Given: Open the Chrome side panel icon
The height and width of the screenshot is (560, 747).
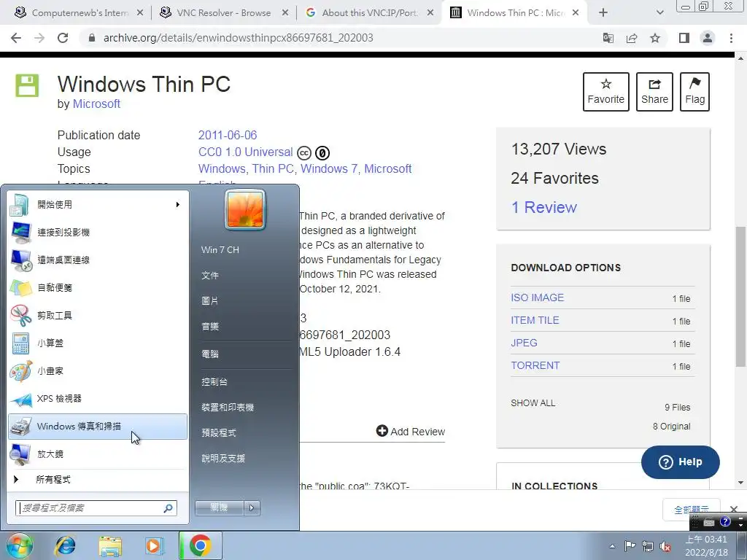Looking at the screenshot, I should pos(684,38).
